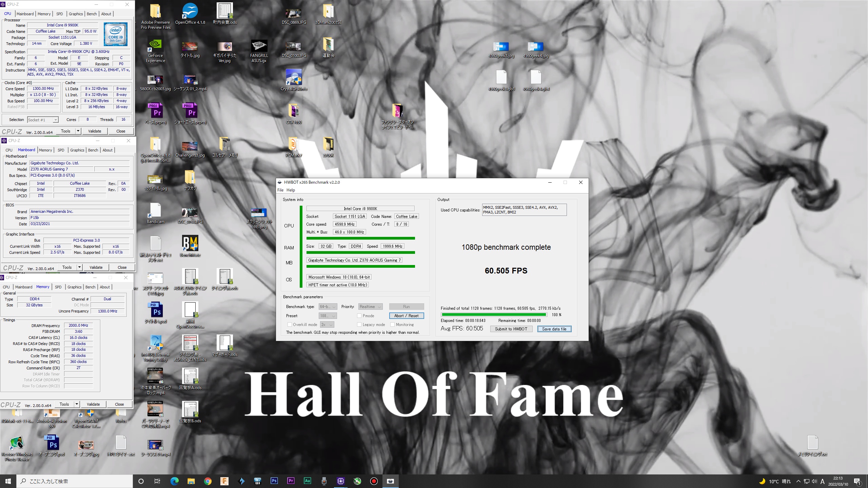
Task: Toggle the Legacy mode checkbox
Action: coord(359,324)
